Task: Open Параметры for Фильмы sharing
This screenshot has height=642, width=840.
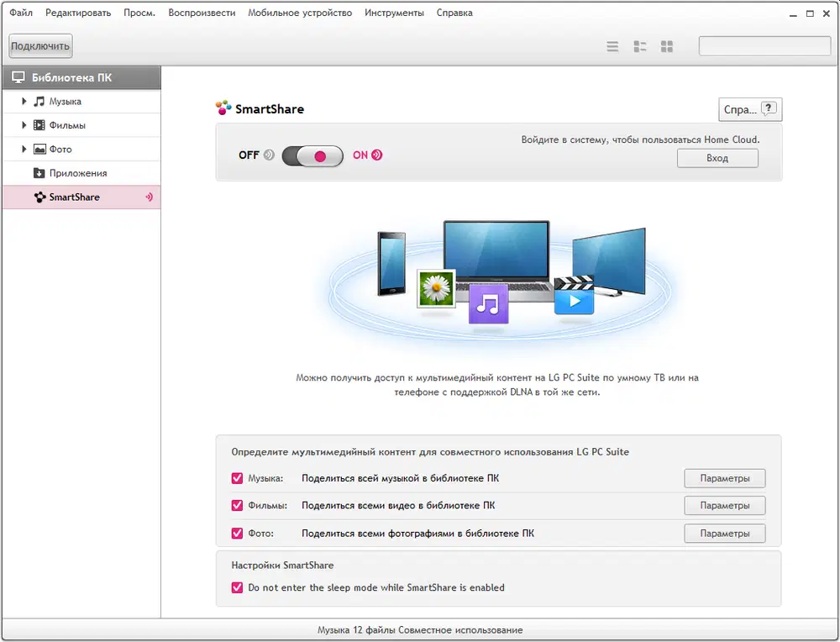Action: point(725,505)
